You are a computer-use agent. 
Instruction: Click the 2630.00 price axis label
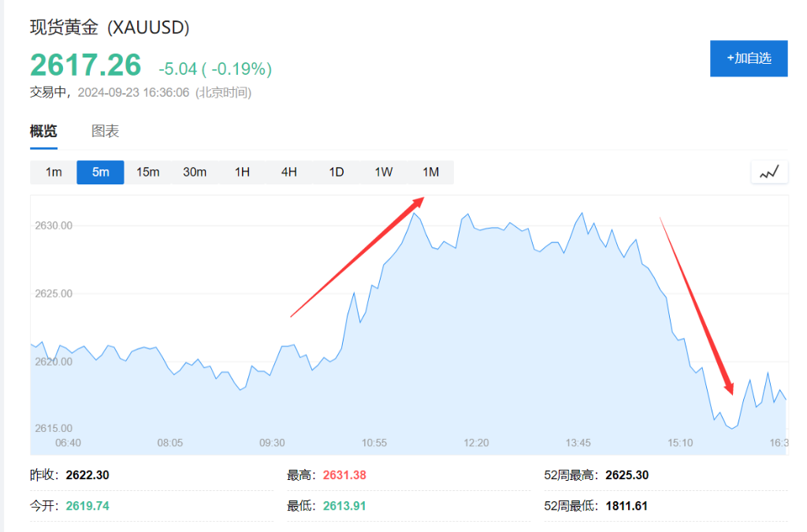pos(54,225)
